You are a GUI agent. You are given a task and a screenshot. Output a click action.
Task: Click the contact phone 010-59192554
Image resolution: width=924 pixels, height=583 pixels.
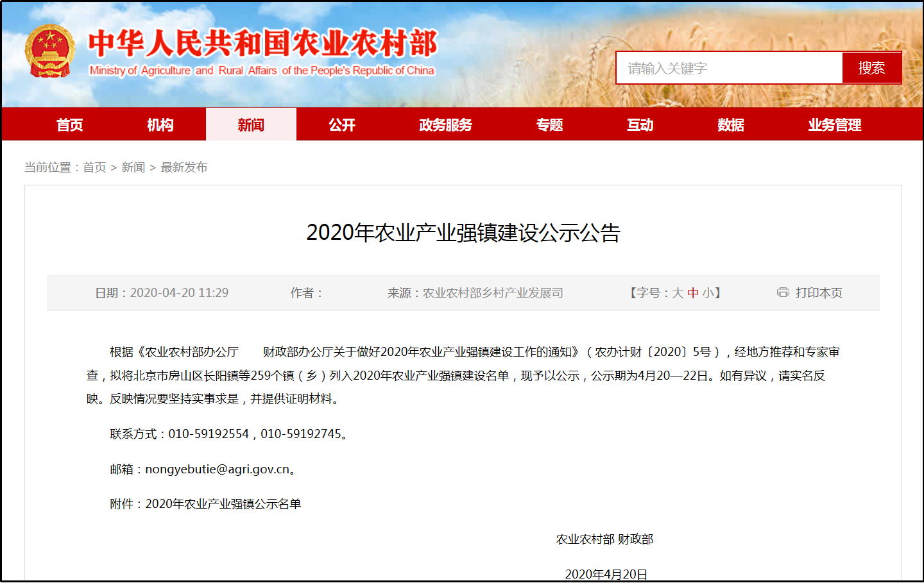[x=209, y=434]
